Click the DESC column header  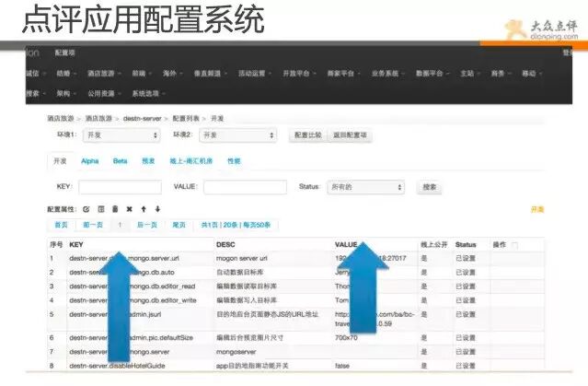tap(225, 245)
